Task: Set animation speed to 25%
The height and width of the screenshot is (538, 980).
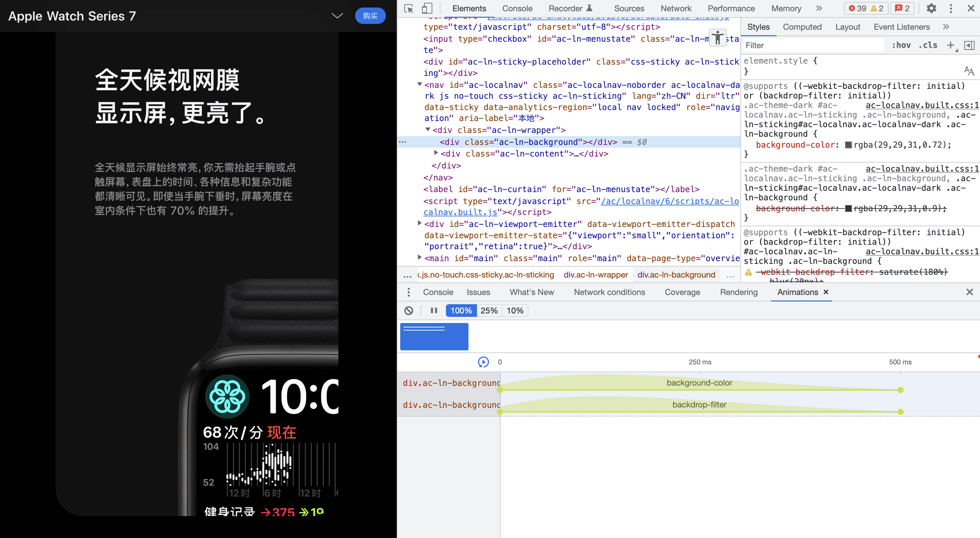Action: [x=489, y=311]
